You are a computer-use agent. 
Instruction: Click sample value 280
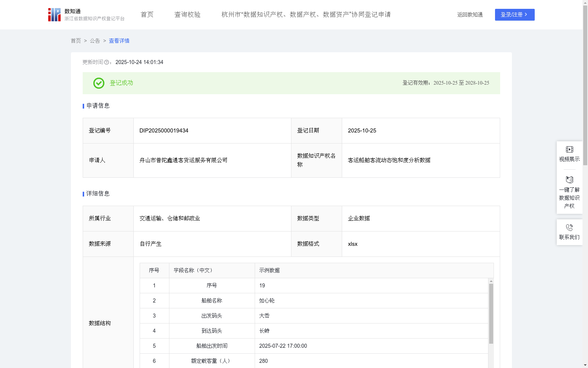263,361
